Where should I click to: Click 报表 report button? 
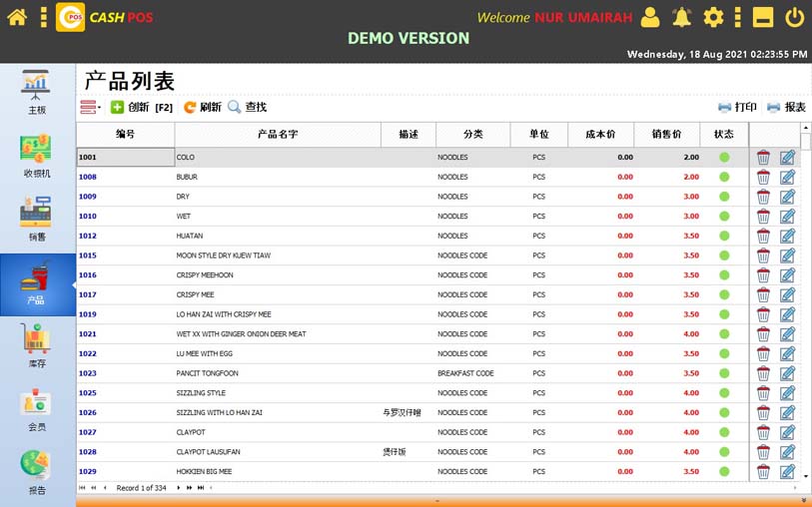[786, 107]
